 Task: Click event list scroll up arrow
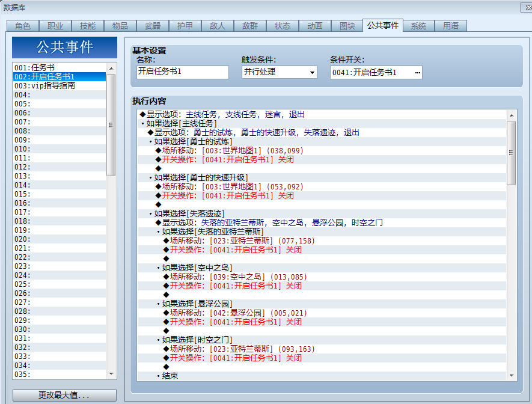click(111, 69)
